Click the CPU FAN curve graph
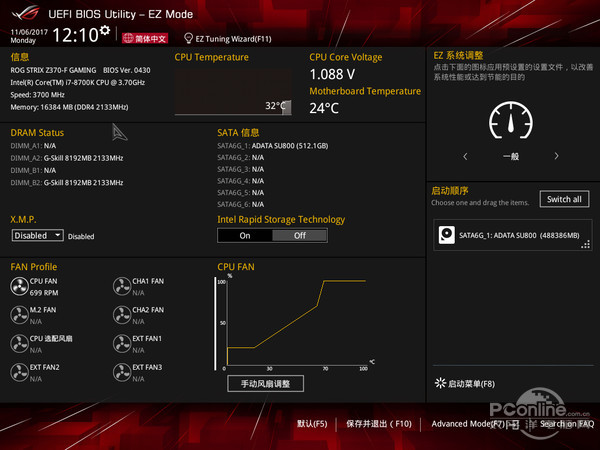Screen dimensions: 600x450 [x=295, y=323]
